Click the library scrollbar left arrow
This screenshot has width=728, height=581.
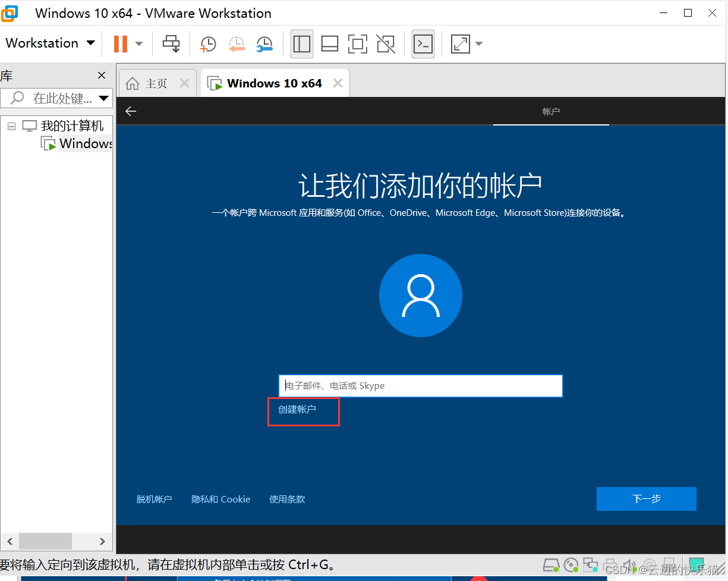pyautogui.click(x=10, y=541)
